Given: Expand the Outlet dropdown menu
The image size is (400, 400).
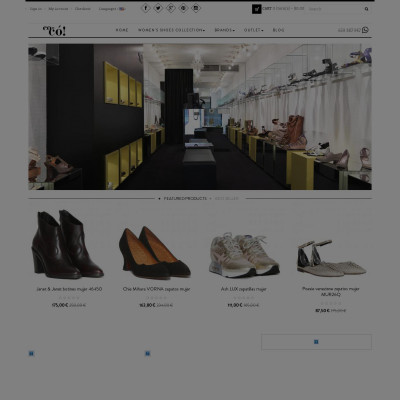Looking at the screenshot, I should tap(254, 30).
